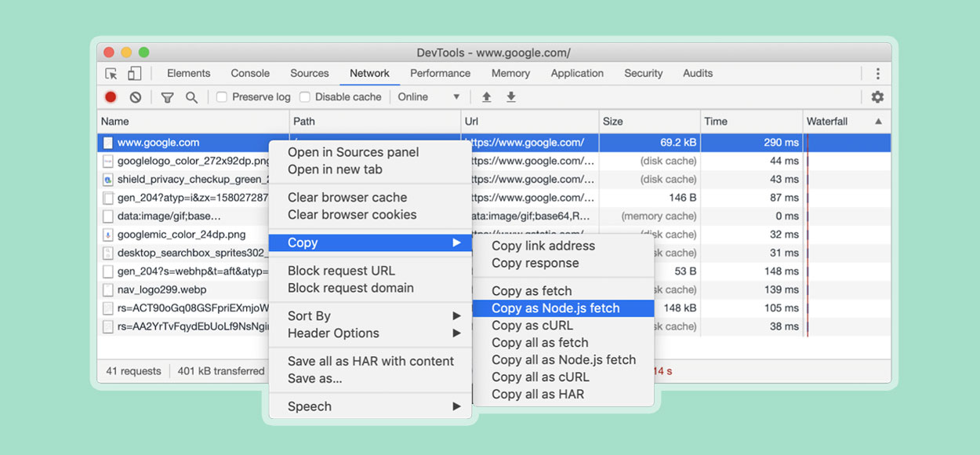Viewport: 980px width, 455px height.
Task: Open the Online throttling dropdown
Action: tap(429, 97)
